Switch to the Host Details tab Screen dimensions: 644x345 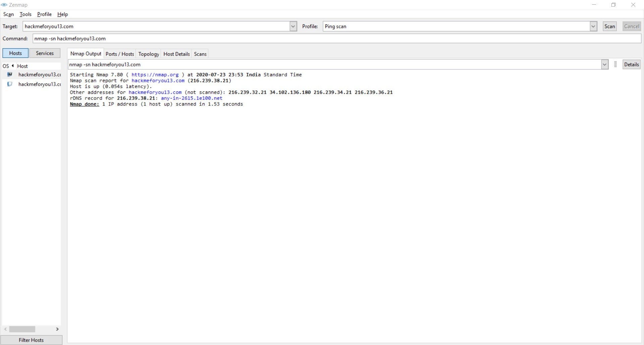(176, 54)
